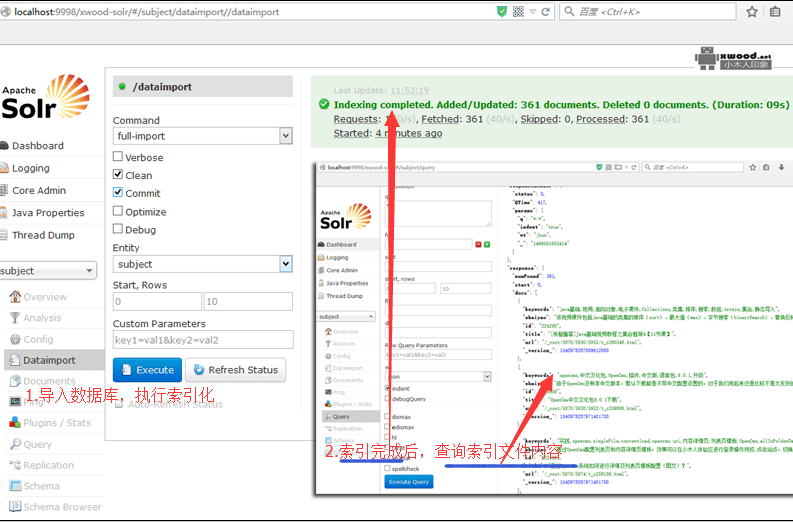Click the Replication icon

(15, 465)
